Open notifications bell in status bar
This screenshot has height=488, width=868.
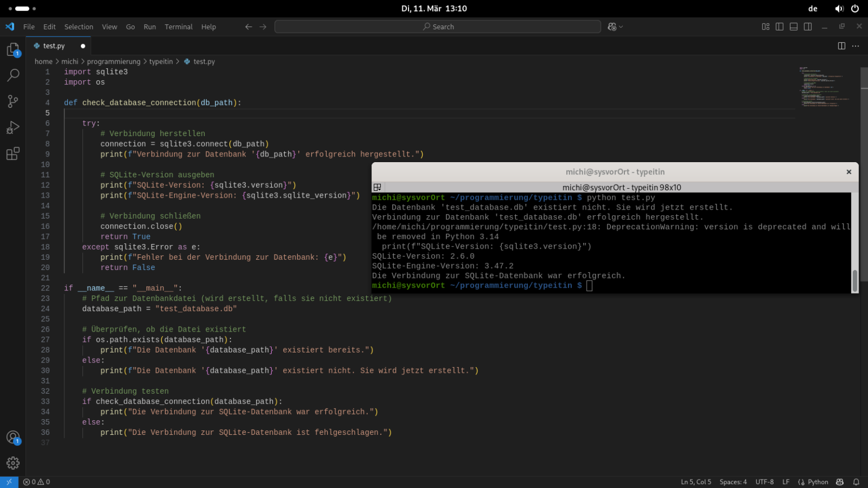(x=856, y=482)
